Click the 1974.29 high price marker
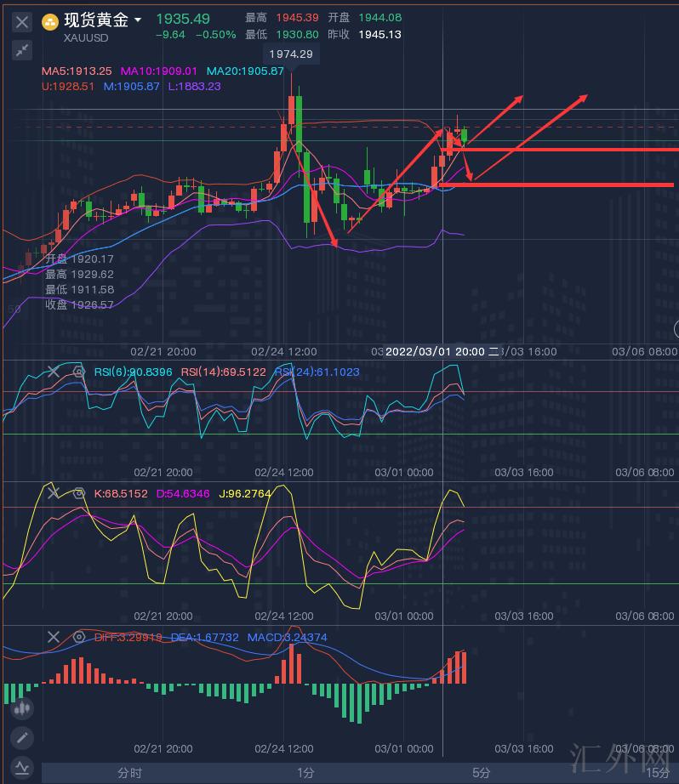Image resolution: width=679 pixels, height=784 pixels. coord(290,54)
